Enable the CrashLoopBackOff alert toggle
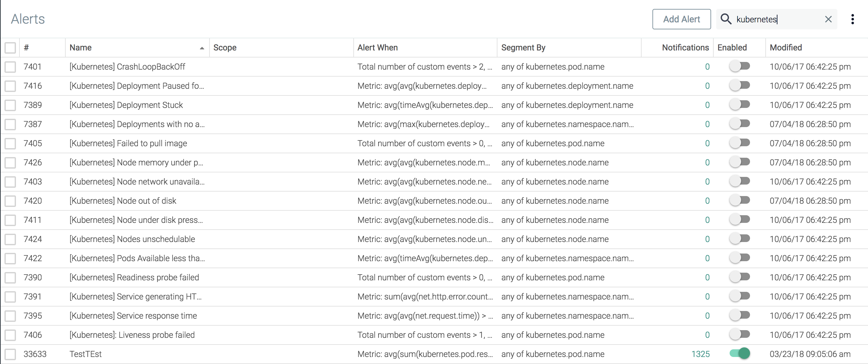 point(739,66)
